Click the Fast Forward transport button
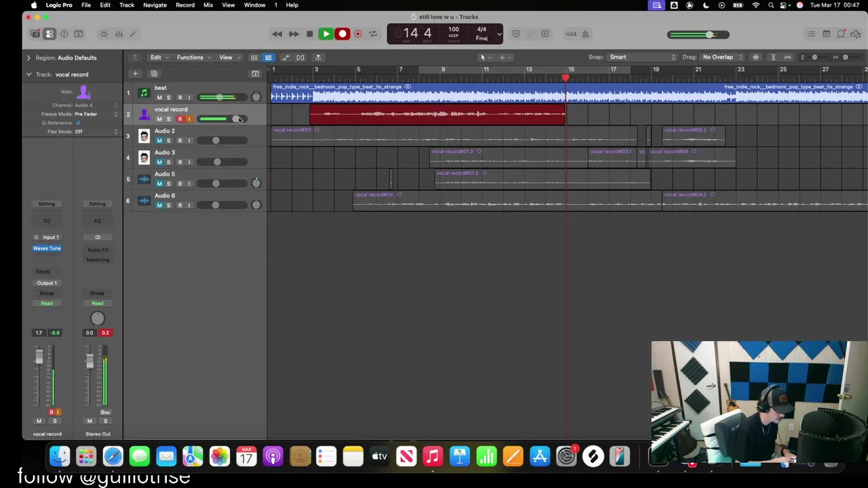868x488 pixels. [294, 34]
